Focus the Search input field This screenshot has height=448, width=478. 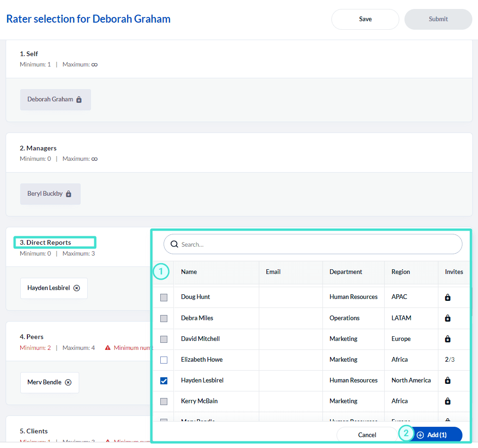316,244
